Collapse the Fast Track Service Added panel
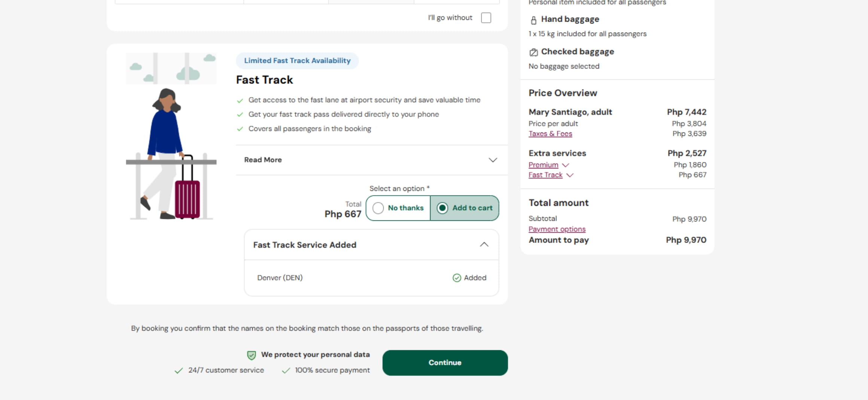 (x=484, y=245)
